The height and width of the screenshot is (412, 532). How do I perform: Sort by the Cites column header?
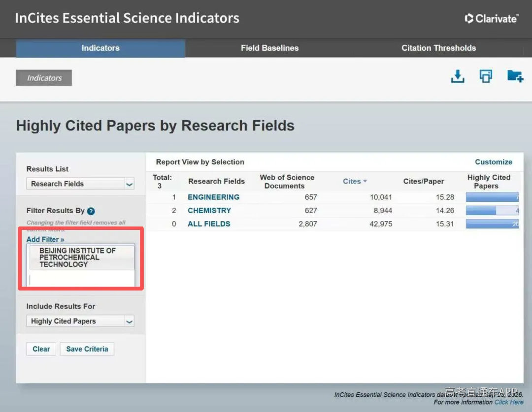pyautogui.click(x=352, y=182)
